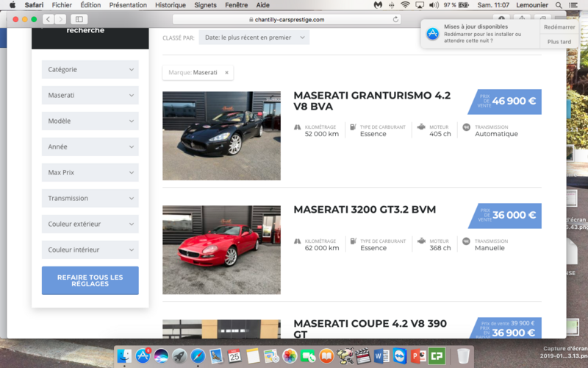
Task: Click the 36 000 € price tag
Action: tap(505, 216)
